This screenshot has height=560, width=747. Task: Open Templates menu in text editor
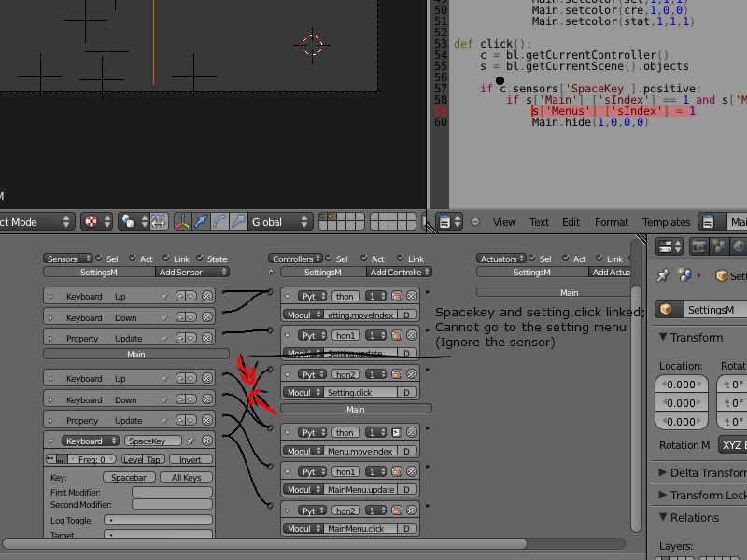666,222
